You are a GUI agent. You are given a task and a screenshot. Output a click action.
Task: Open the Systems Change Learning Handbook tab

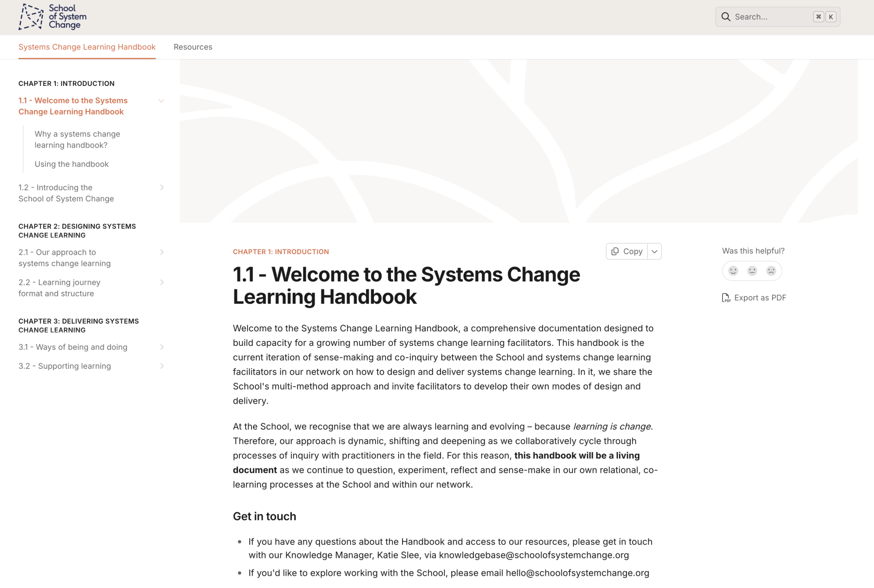(87, 47)
